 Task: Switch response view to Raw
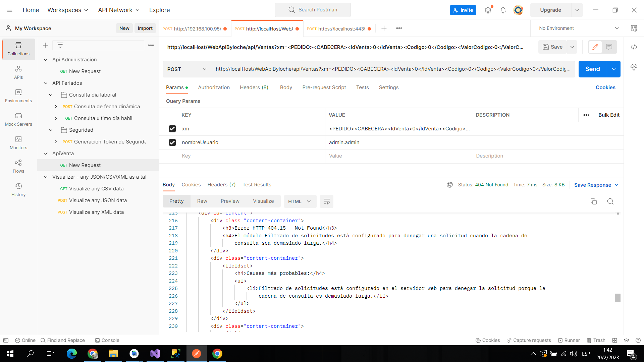point(202,201)
